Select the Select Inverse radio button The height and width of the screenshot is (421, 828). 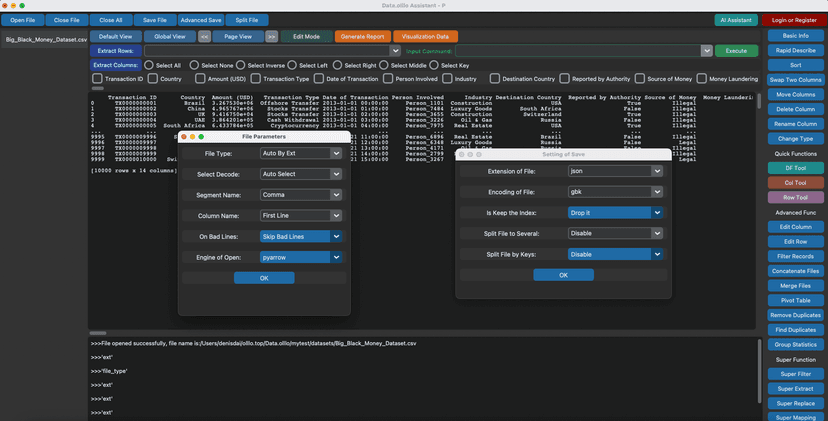(241, 65)
